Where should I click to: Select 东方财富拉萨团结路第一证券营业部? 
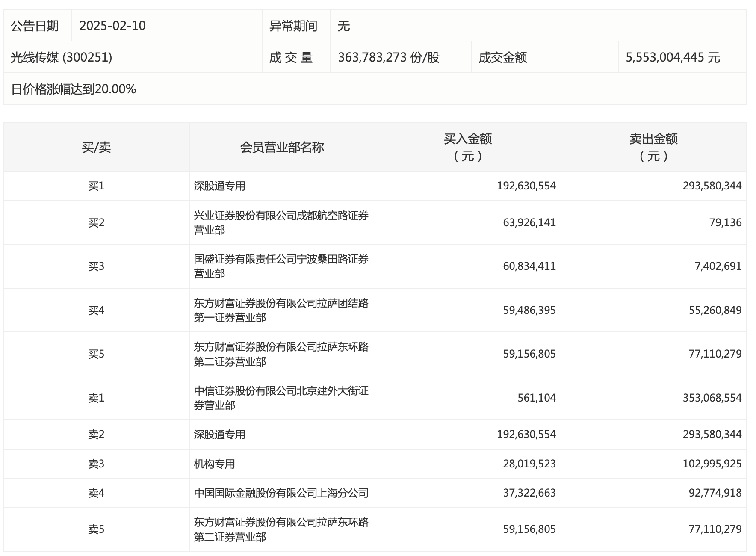(x=281, y=310)
